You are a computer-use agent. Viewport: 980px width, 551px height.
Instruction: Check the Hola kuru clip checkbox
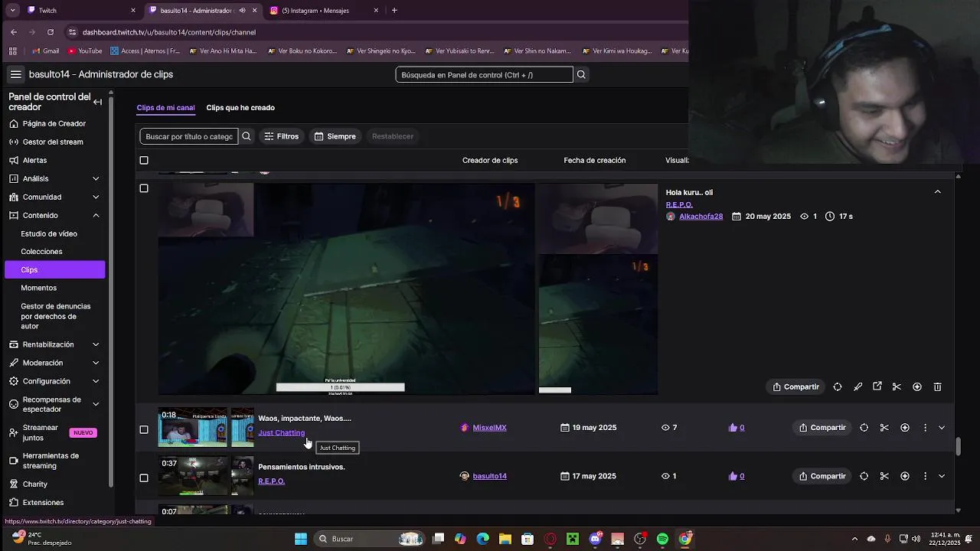144,188
